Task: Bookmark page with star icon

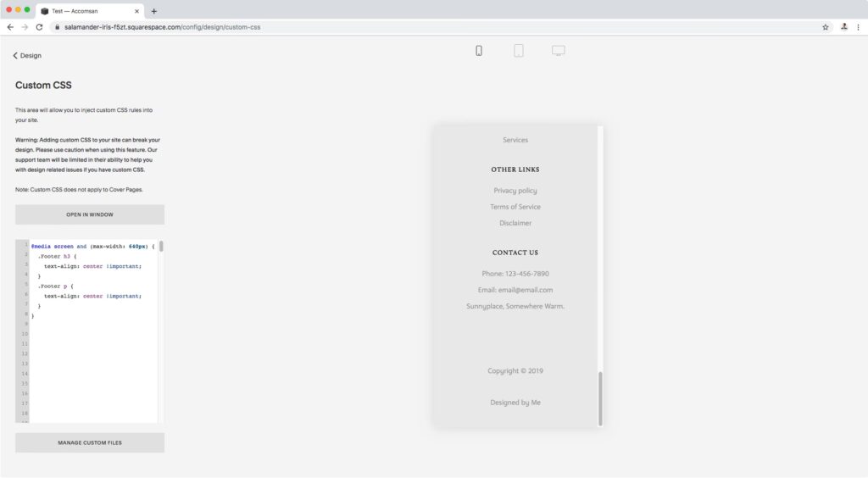Action: [x=825, y=27]
